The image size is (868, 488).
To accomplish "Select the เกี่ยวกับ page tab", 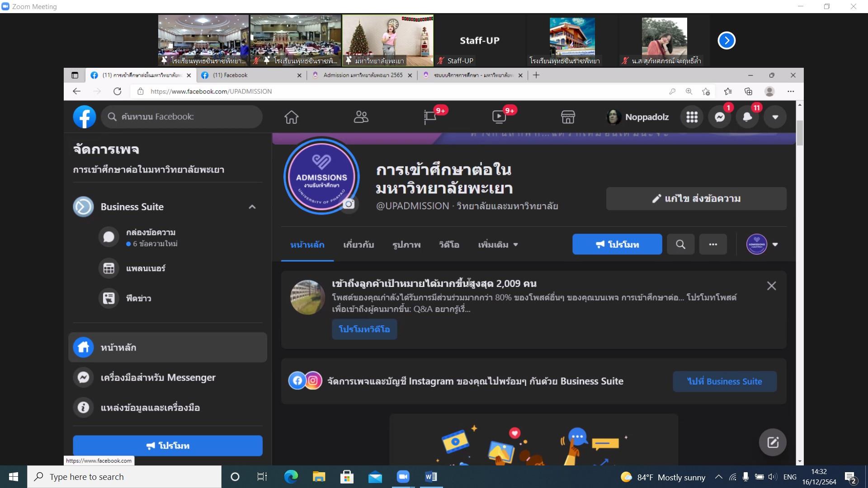I will point(359,245).
